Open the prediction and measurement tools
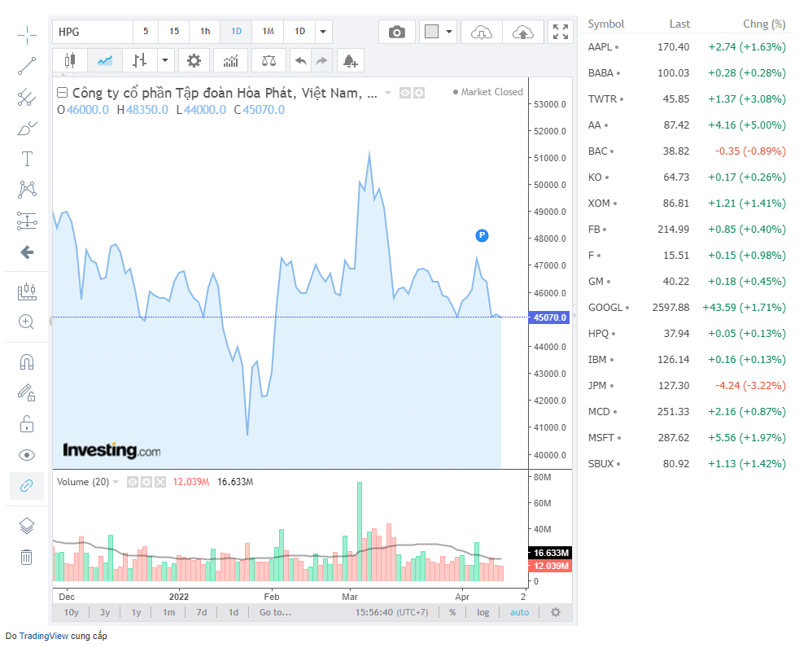Image resolution: width=812 pixels, height=648 pixels. click(27, 221)
